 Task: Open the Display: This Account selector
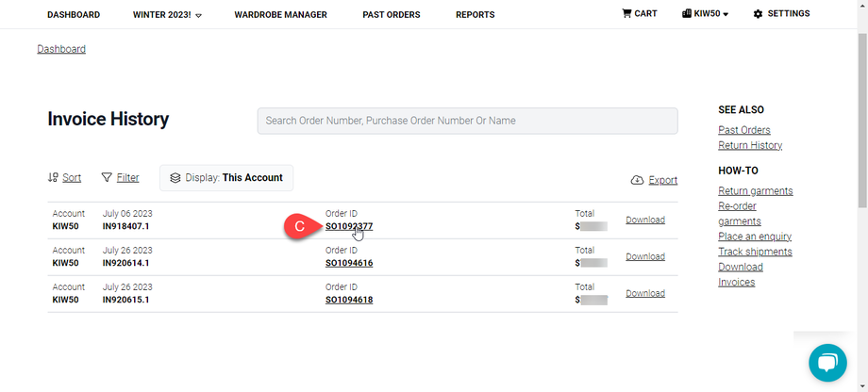coord(226,177)
